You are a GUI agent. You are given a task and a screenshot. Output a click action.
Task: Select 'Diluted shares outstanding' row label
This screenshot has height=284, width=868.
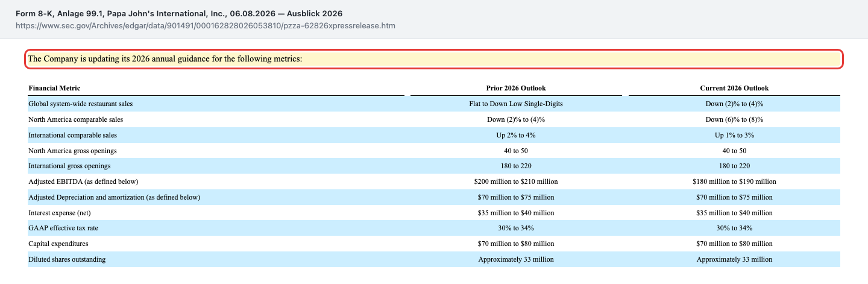pyautogui.click(x=67, y=259)
